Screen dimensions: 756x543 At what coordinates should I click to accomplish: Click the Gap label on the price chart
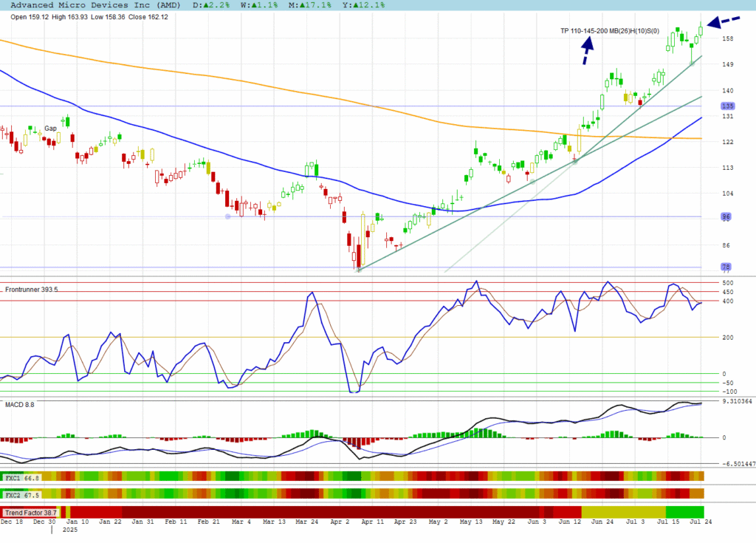(x=51, y=129)
